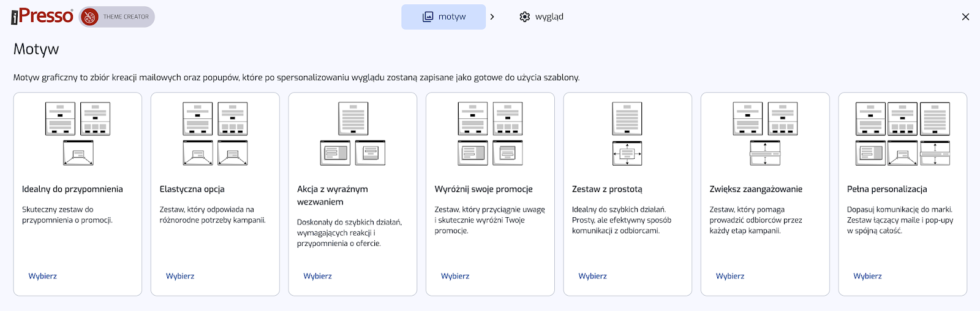Click the gear icon beside wygląd

point(524,17)
